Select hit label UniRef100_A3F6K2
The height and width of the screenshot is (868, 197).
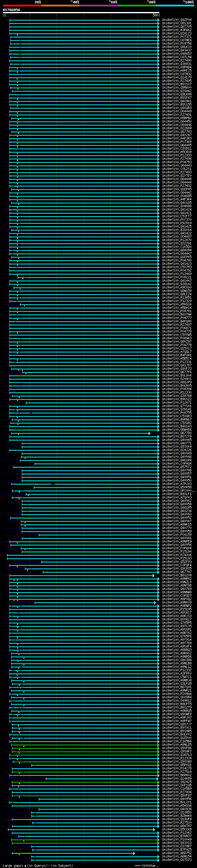pos(177,30)
